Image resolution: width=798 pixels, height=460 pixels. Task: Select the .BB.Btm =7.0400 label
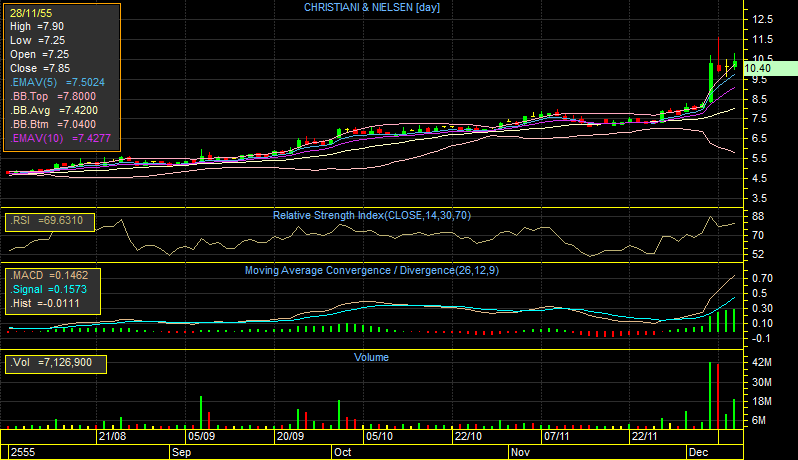52,124
